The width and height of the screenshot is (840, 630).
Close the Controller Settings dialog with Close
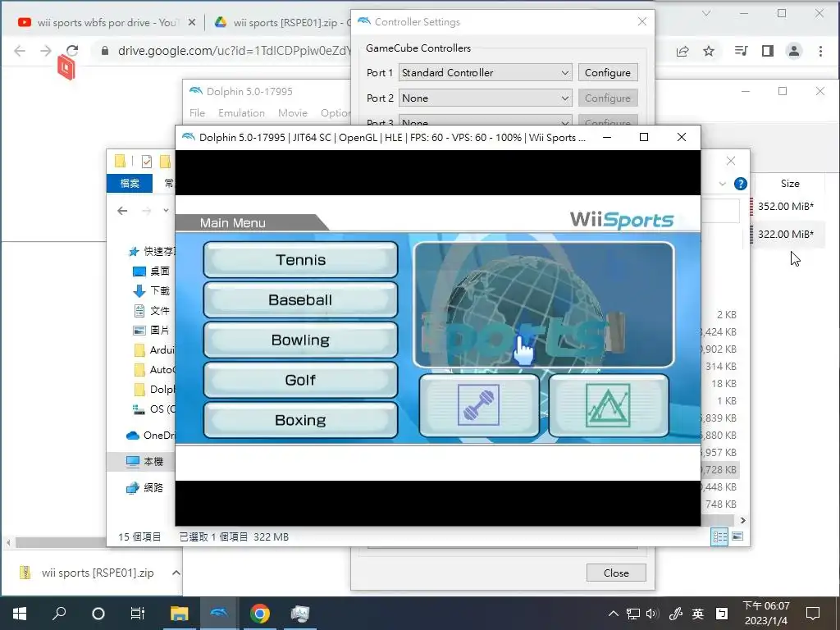(x=616, y=573)
